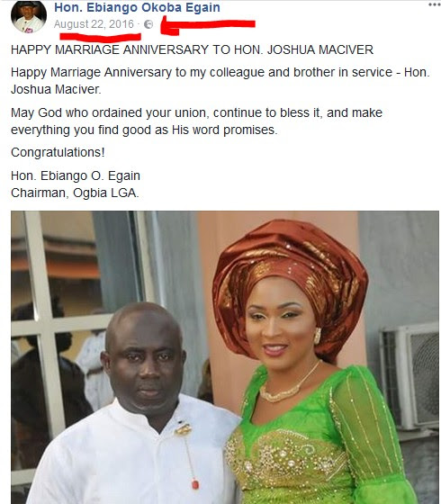This screenshot has height=504, width=441.
Task: Open the poster's round profile picture
Action: (x=29, y=17)
